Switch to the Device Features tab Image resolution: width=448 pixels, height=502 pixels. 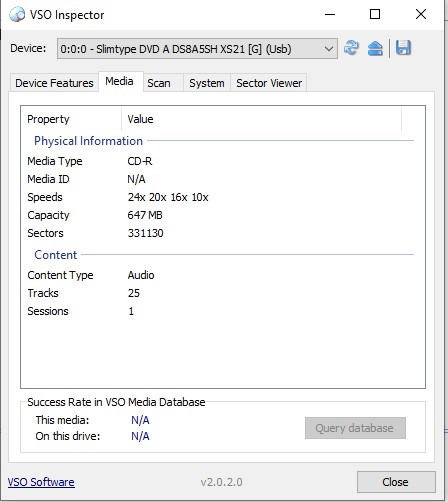pos(54,83)
